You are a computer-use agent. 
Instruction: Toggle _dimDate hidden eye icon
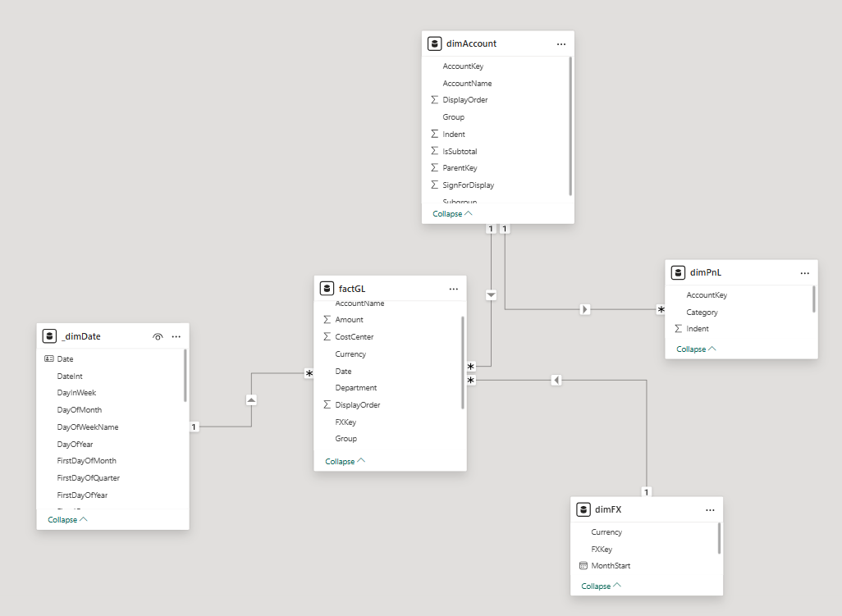click(x=158, y=336)
